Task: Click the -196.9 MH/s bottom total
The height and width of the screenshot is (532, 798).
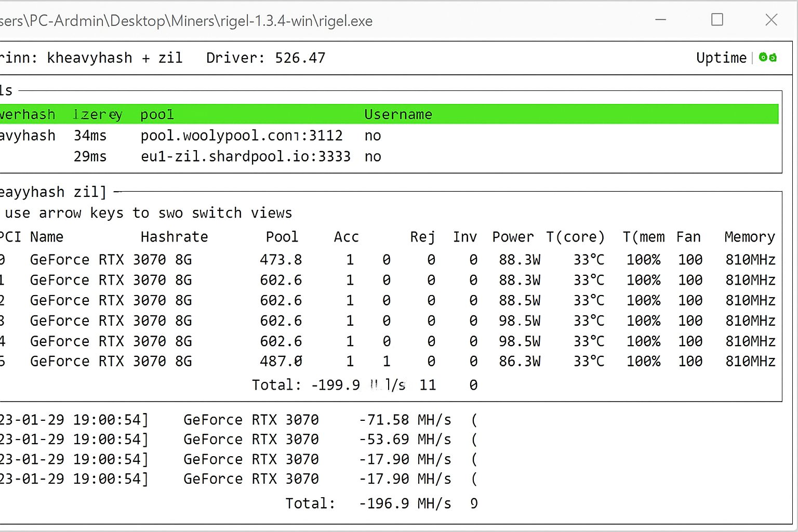Action: [405, 503]
